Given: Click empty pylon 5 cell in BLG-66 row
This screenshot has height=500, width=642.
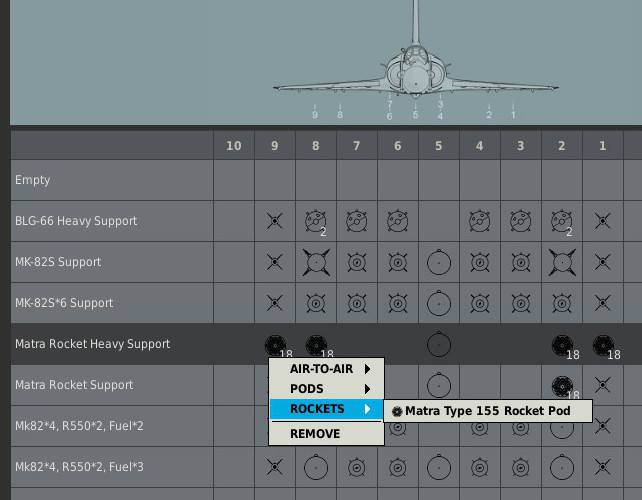Looking at the screenshot, I should [439, 221].
